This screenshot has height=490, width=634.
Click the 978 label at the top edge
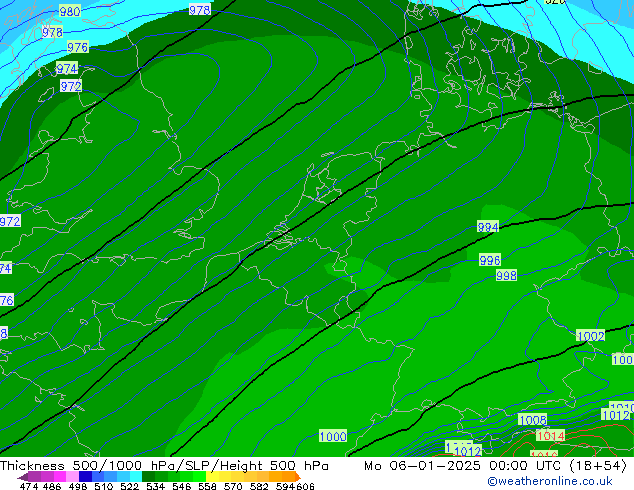point(199,10)
